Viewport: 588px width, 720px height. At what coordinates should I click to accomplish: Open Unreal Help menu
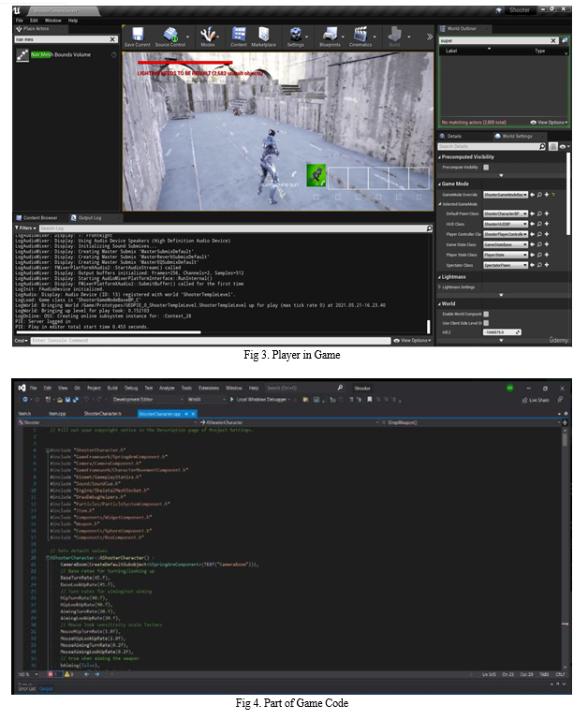tap(73, 21)
